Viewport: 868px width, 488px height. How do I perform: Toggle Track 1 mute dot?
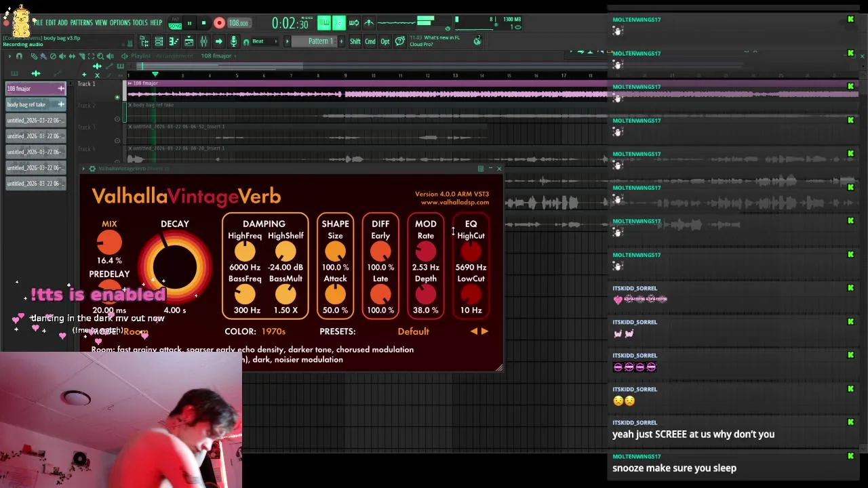[117, 98]
